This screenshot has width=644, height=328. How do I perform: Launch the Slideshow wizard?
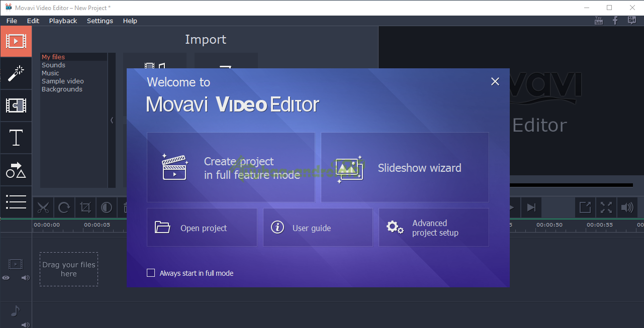pyautogui.click(x=405, y=167)
